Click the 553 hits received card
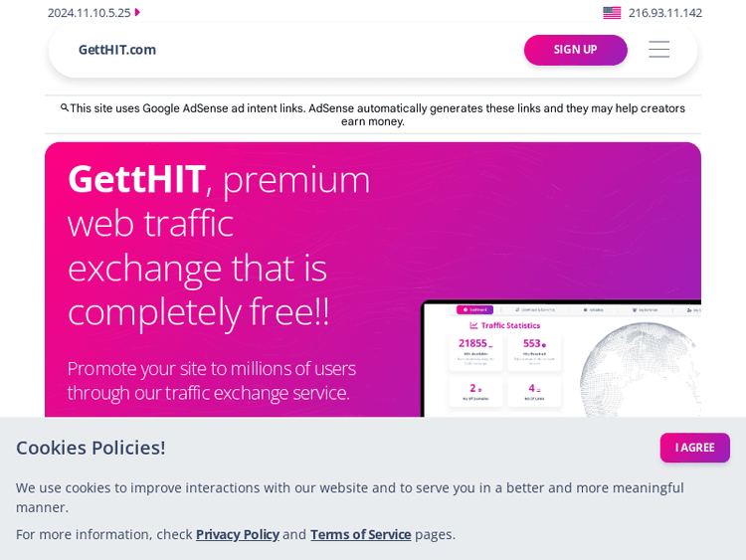The width and height of the screenshot is (746, 560). point(534,352)
